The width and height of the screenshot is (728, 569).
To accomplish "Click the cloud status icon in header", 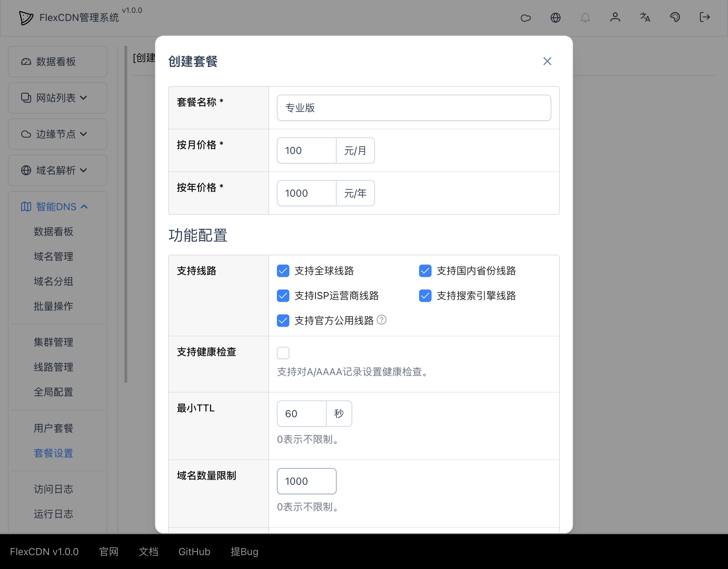I will [526, 17].
